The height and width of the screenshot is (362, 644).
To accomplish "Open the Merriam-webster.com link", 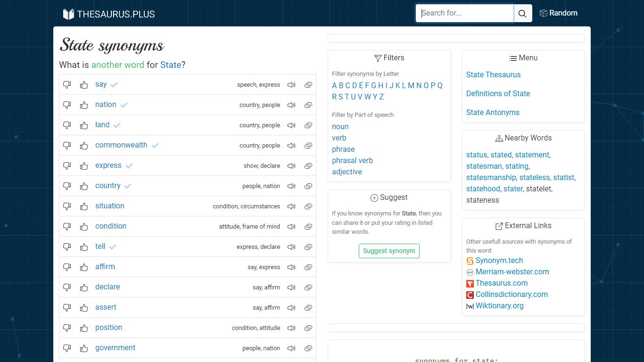I will pos(512,272).
